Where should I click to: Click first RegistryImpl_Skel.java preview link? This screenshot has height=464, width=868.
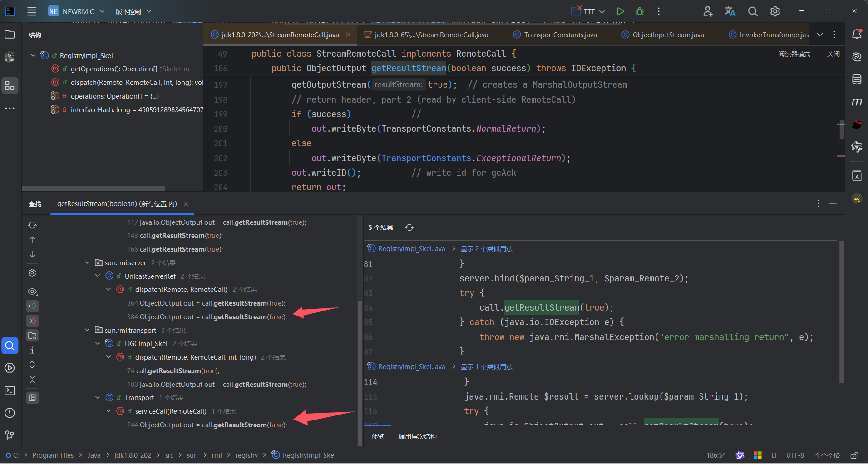pyautogui.click(x=412, y=249)
